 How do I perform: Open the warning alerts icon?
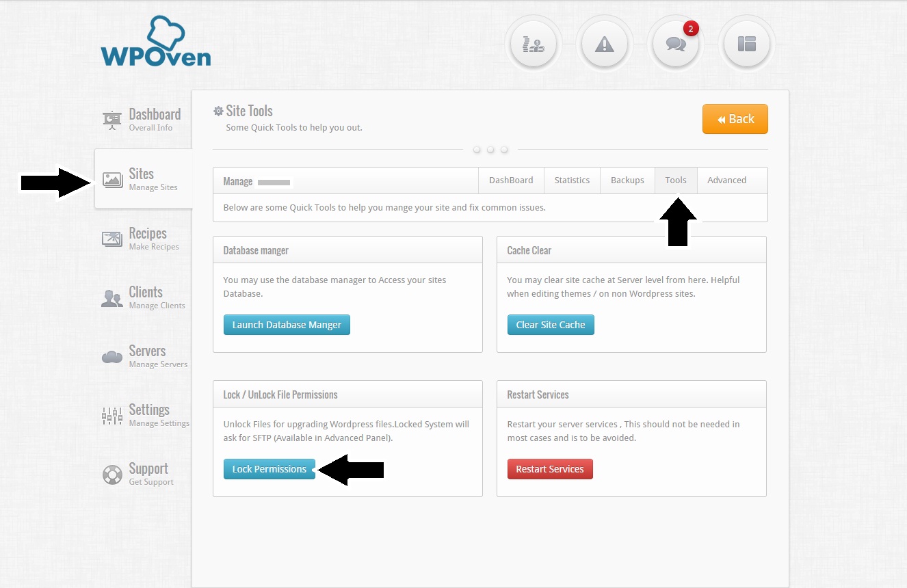[604, 45]
